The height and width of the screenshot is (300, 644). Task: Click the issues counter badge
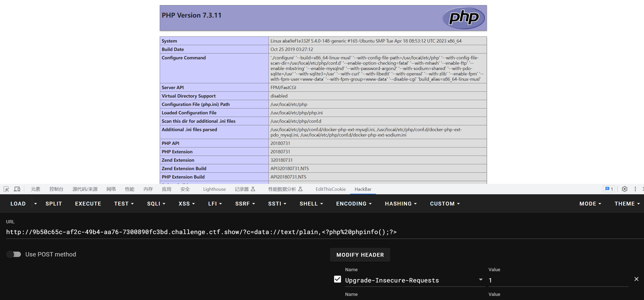click(x=609, y=189)
